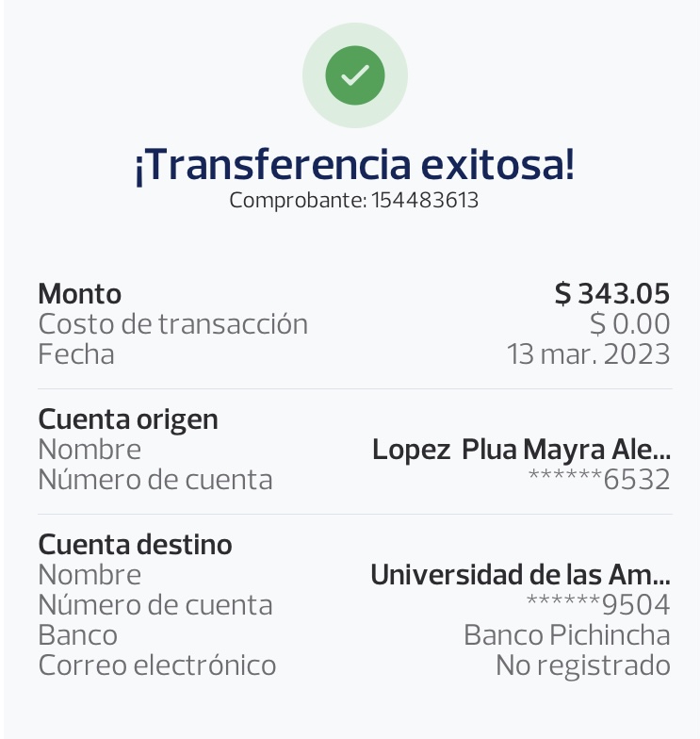The width and height of the screenshot is (700, 739).
Task: Select the $ 343.05 transfer amount
Action: 612,293
